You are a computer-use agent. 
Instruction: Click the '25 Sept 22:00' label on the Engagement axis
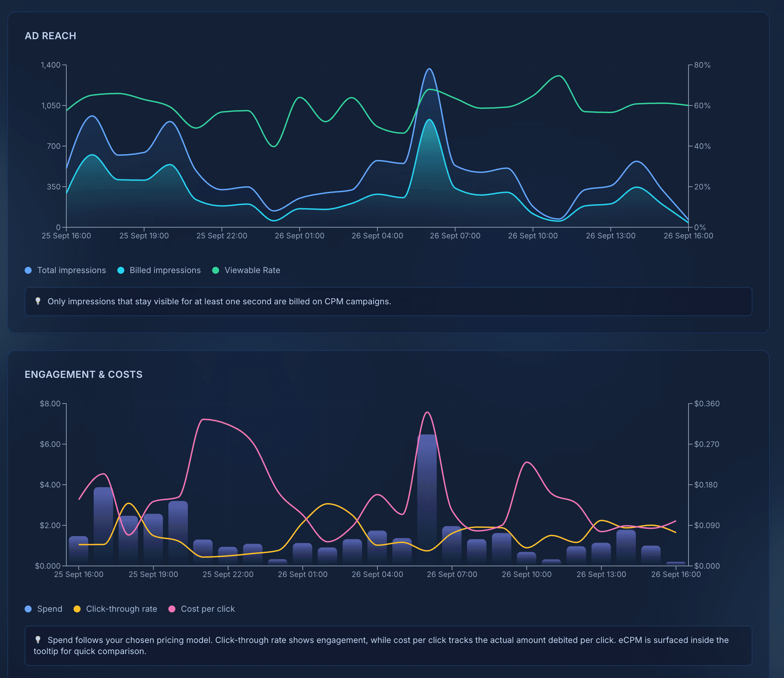click(x=228, y=574)
